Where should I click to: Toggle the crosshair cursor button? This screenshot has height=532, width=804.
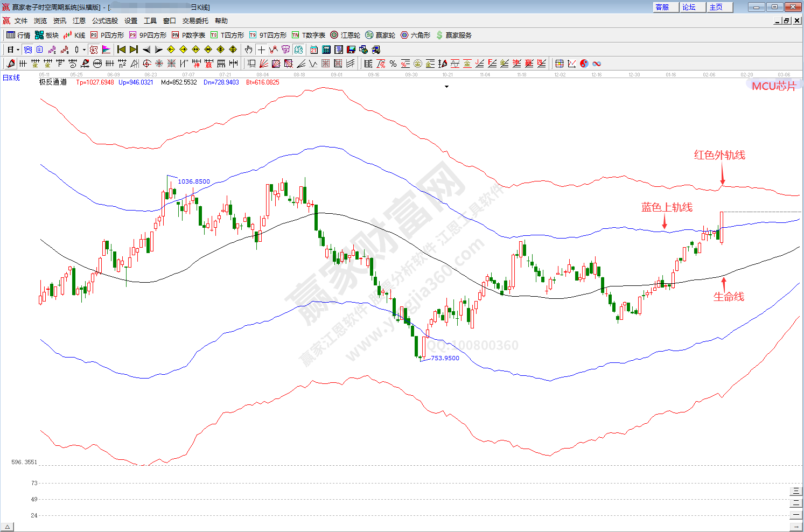pos(261,50)
